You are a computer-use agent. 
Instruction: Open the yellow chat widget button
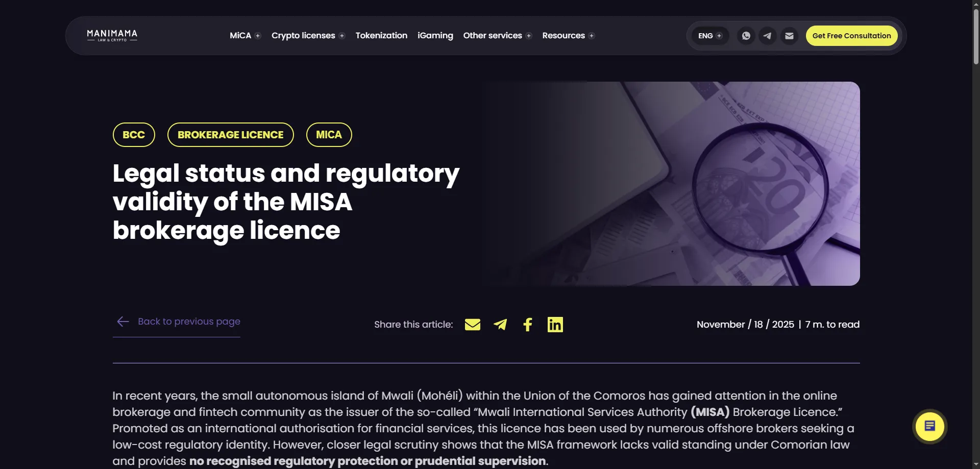929,426
